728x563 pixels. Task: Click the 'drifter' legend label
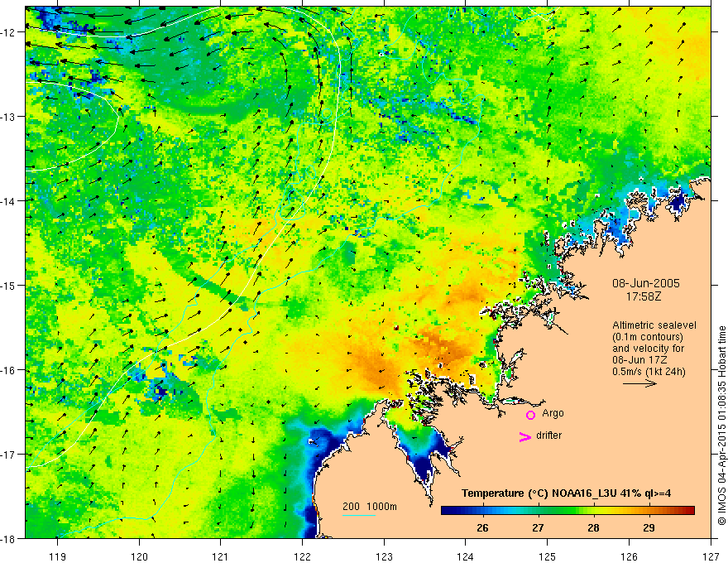pyautogui.click(x=548, y=435)
